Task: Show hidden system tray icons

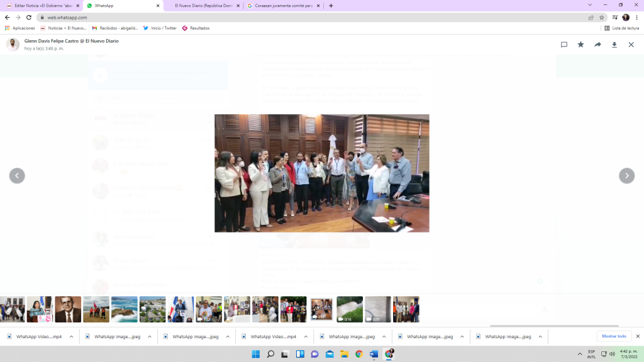Action: 578,354
